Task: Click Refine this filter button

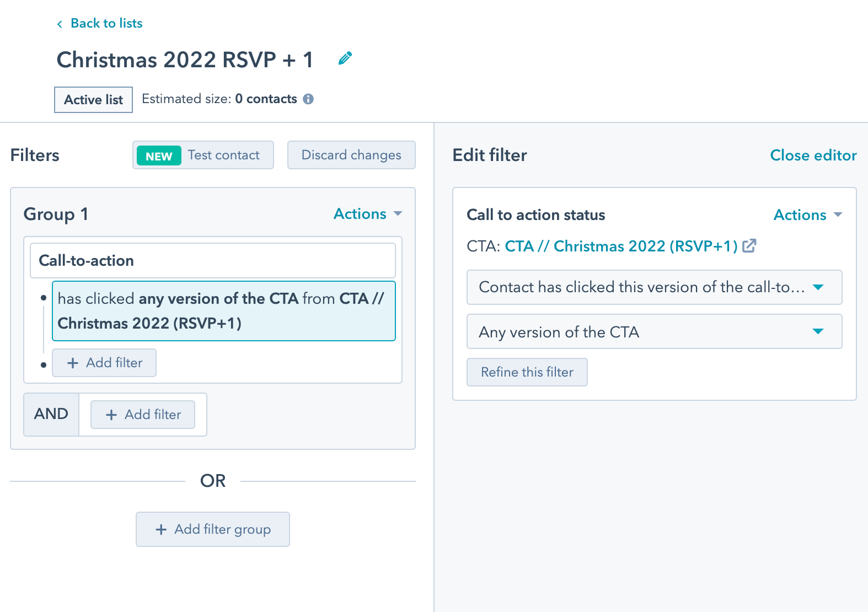Action: (x=527, y=373)
